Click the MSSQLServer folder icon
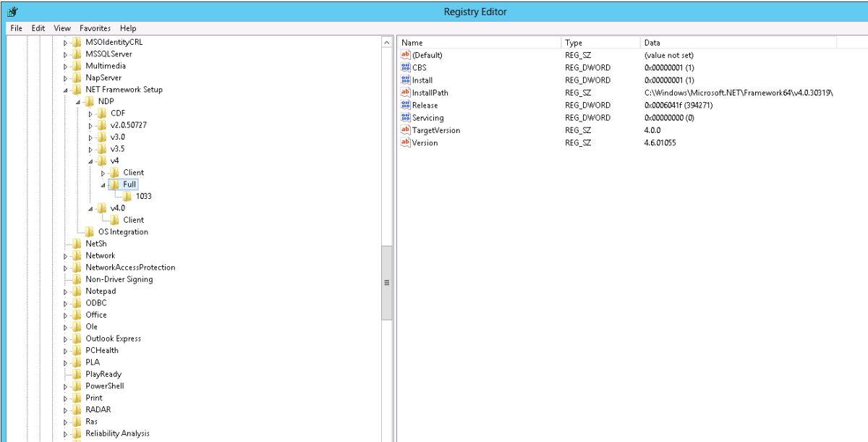This screenshot has width=868, height=442. [x=77, y=54]
